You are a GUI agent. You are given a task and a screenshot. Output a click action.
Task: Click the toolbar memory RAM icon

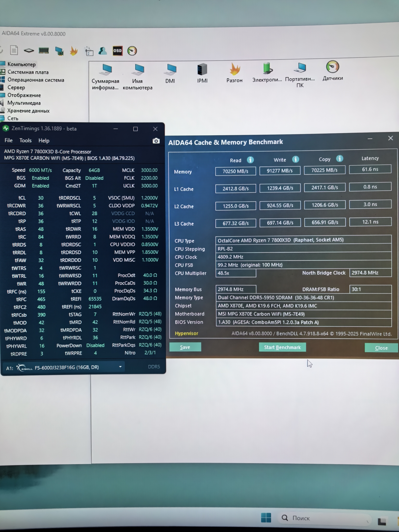click(x=44, y=51)
